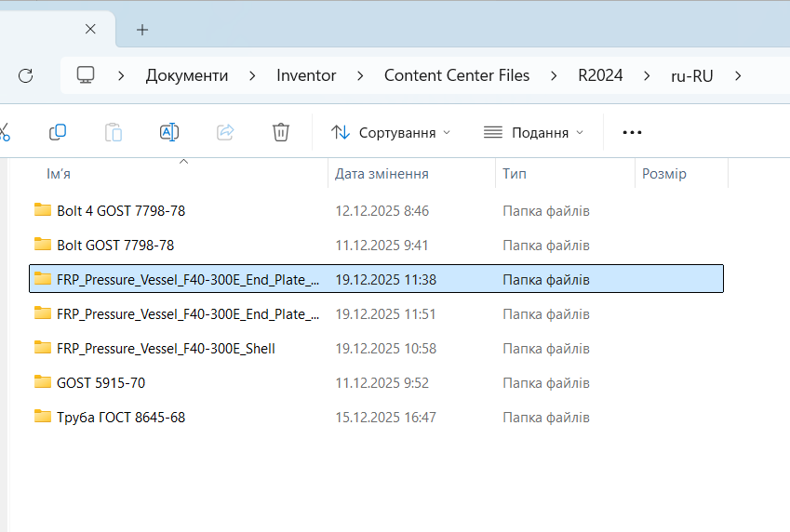The image size is (790, 532).
Task: Click folder icon of Bolt GOST 7798-78
Action: pos(43,244)
